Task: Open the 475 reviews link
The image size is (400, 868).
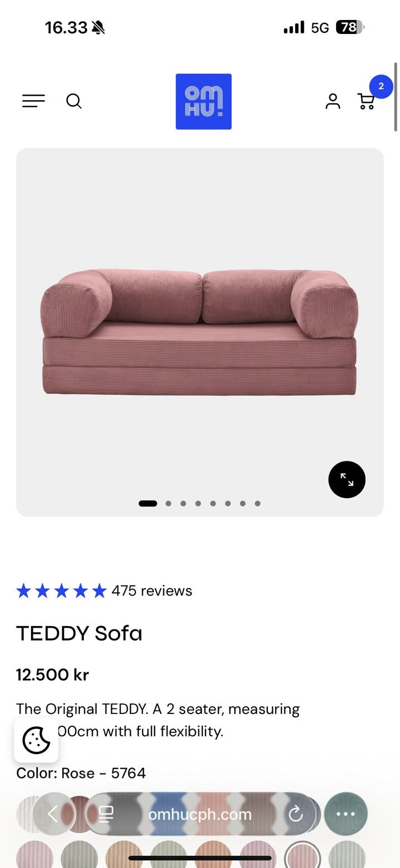Action: click(152, 591)
